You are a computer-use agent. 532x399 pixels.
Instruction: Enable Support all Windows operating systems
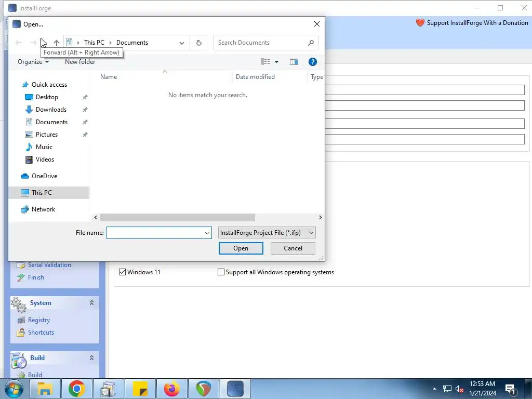coord(221,272)
